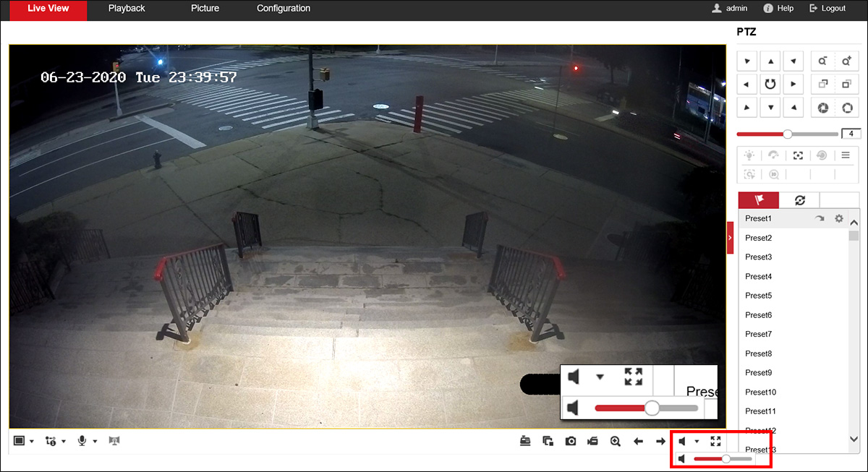Enter full screen view
This screenshot has width=868, height=472.
coord(716,441)
